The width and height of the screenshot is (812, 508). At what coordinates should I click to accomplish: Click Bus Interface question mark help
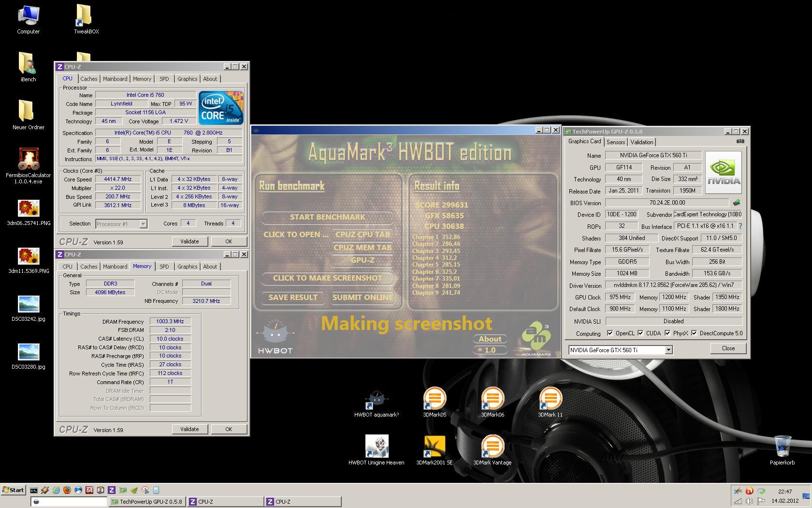[x=740, y=226]
